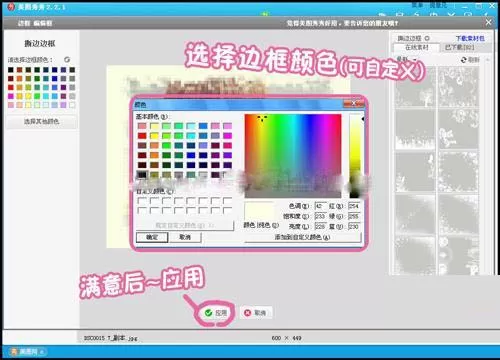500x360 pixels.
Task: Close the color dialog with its red X
Action: (x=354, y=104)
